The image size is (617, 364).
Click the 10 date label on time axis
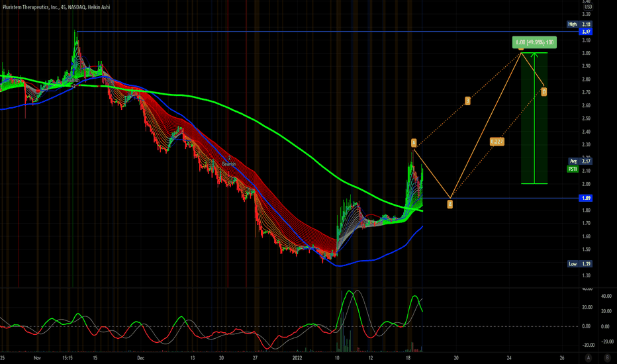[x=337, y=357]
